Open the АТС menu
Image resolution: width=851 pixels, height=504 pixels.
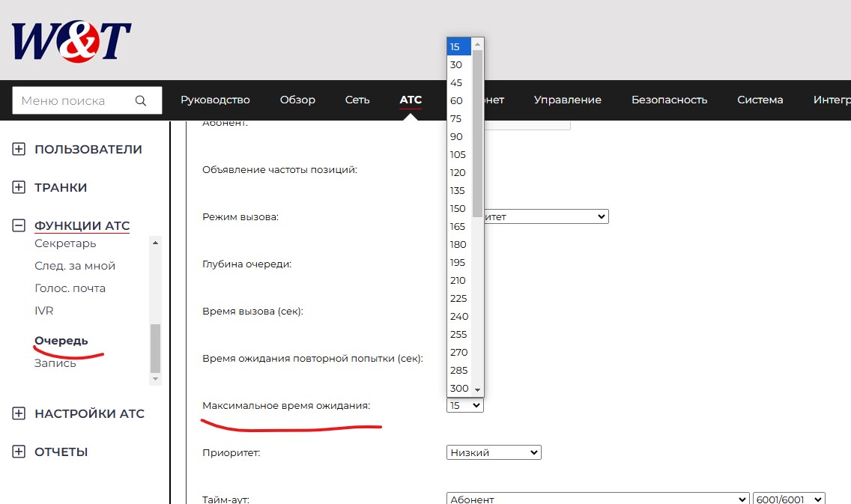click(x=411, y=100)
